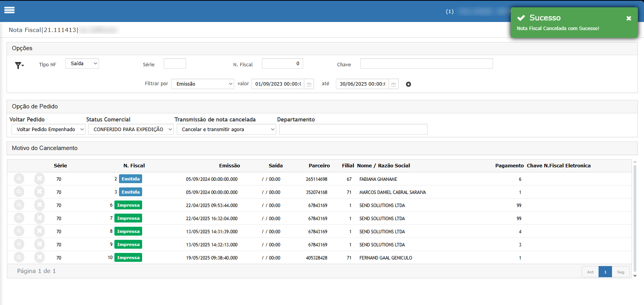View details of nota fiscal 10
644x305 pixels.
19,257
